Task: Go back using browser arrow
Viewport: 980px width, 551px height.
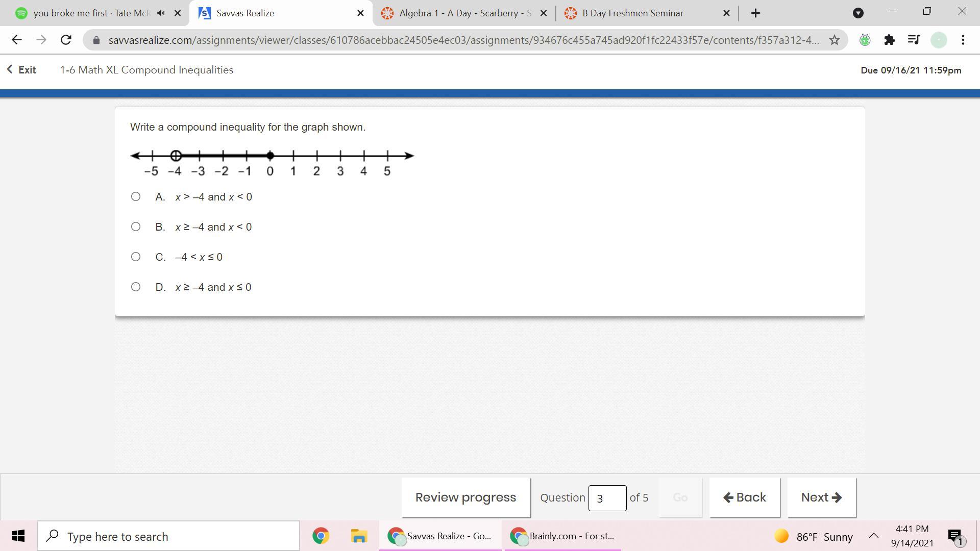Action: pyautogui.click(x=16, y=40)
